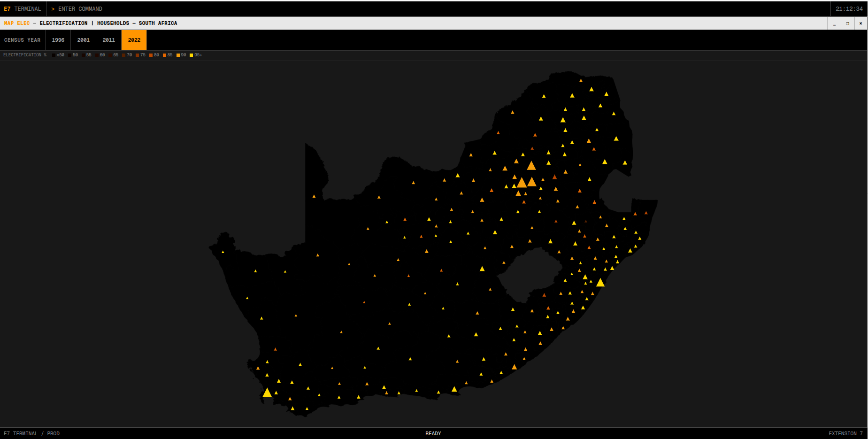Screen dimensions: 868x439
Task: Click the MAP ELEC title label
Action: point(17,23)
